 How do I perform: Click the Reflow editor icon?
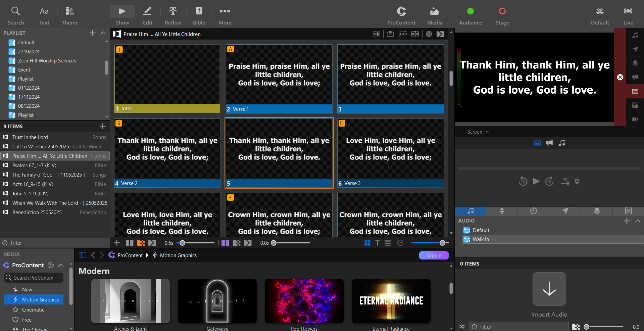pos(173,15)
